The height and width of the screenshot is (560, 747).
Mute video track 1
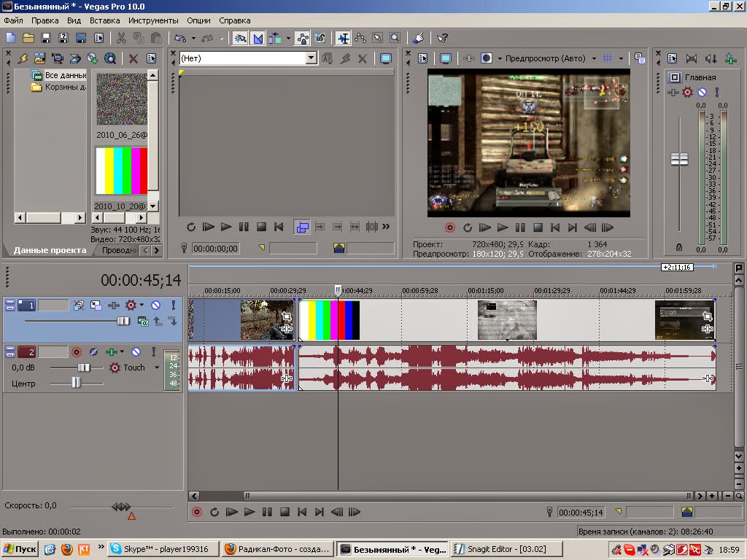click(155, 305)
